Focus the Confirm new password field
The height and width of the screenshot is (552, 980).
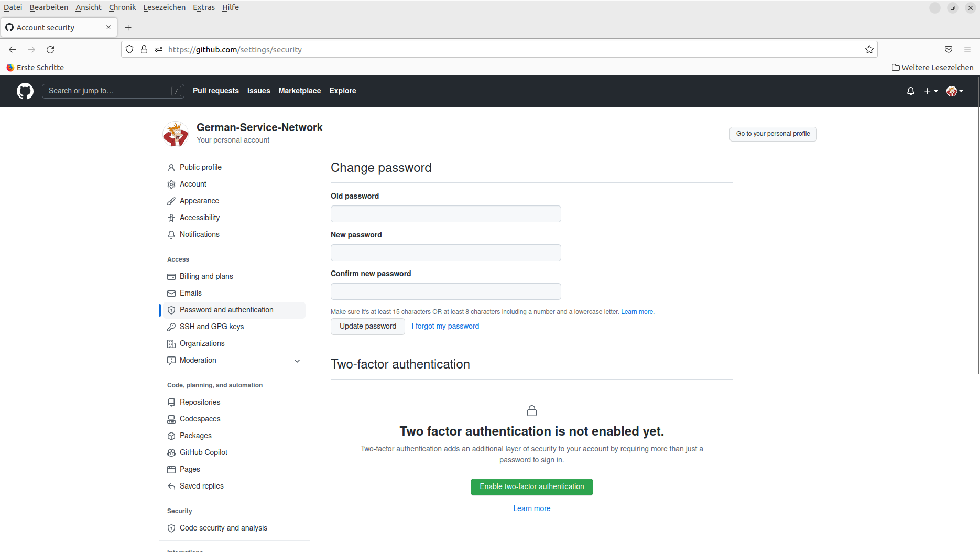(446, 291)
